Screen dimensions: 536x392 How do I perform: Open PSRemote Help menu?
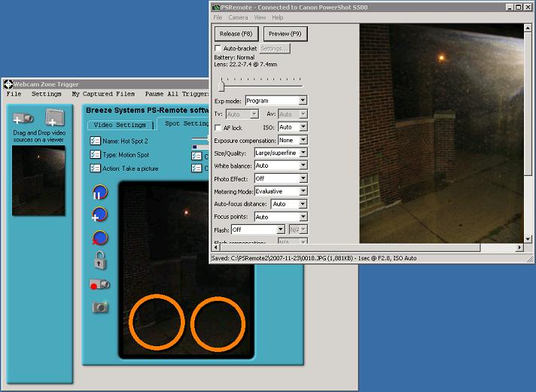tap(278, 17)
